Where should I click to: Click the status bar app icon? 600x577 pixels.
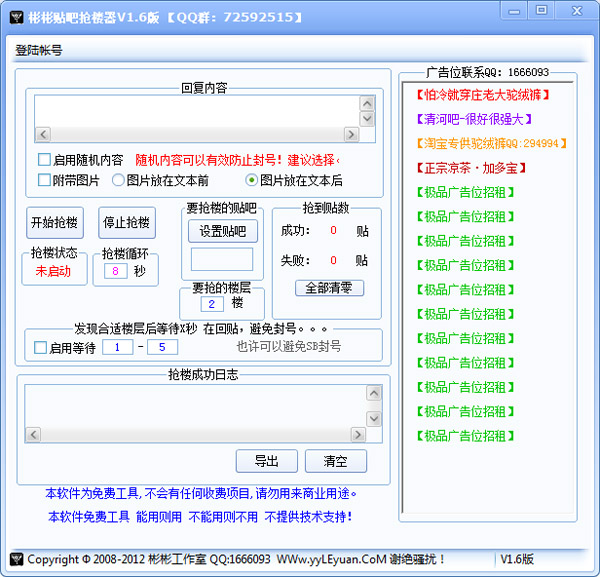(x=16, y=559)
